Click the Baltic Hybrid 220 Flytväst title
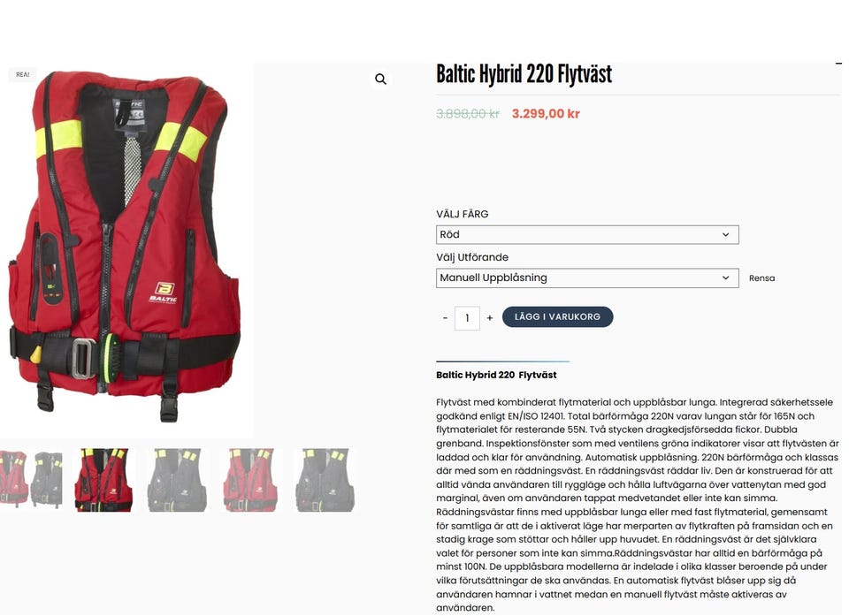 (x=524, y=75)
